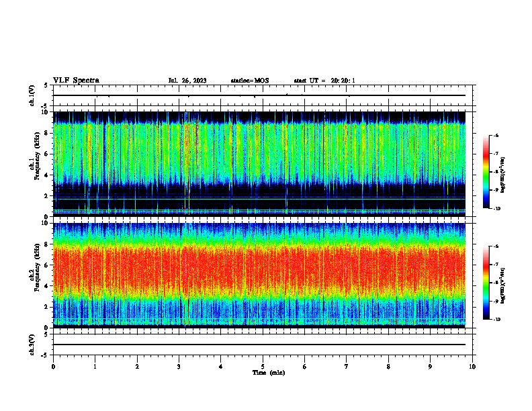532x411 pixels.
Task: Click ch.2 colorbar tick label '-6'
Action: (496, 246)
